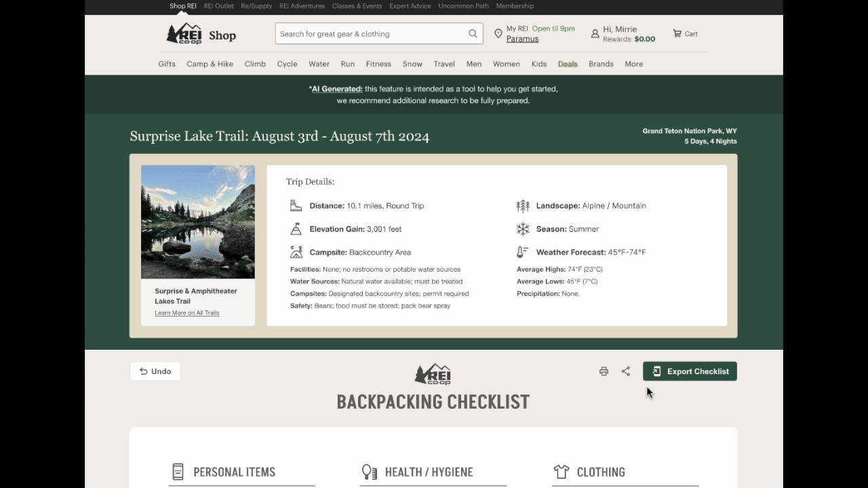Click the search magnifier icon

tap(473, 34)
